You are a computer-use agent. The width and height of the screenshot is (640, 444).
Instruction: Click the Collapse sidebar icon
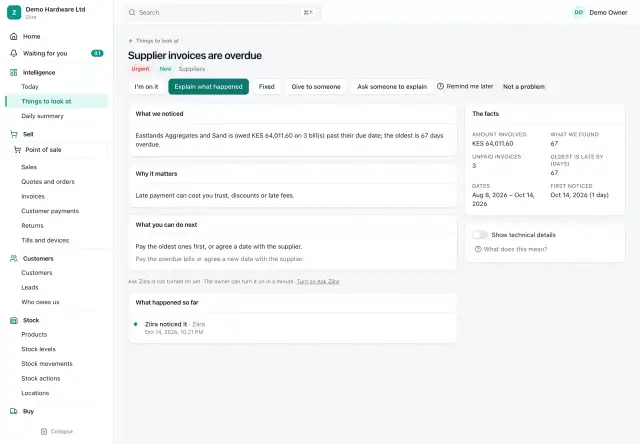44,431
